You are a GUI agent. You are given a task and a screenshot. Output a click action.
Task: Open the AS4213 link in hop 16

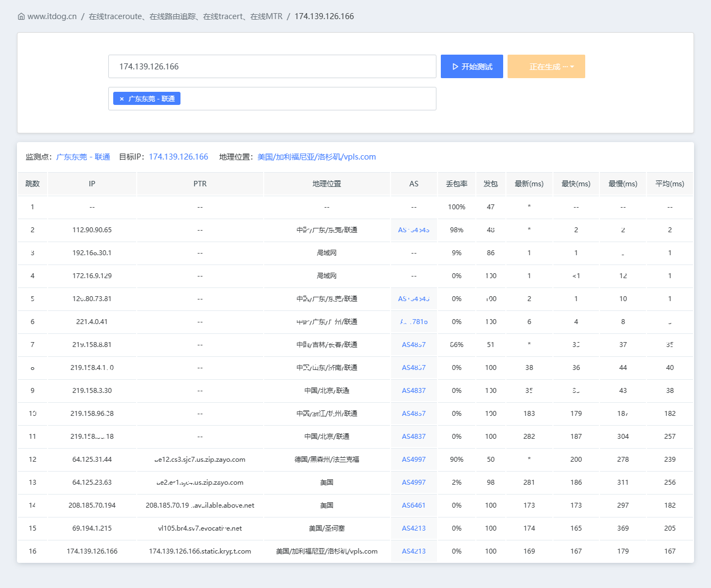413,551
